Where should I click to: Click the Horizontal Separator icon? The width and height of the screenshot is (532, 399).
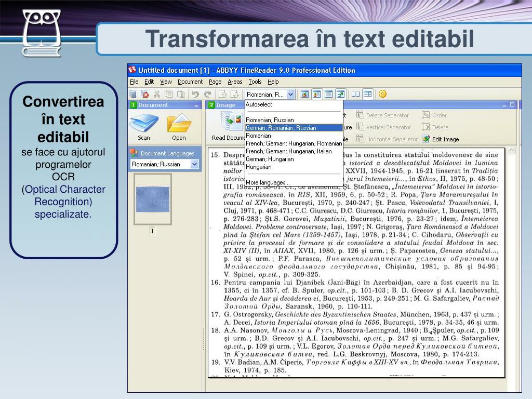click(360, 139)
